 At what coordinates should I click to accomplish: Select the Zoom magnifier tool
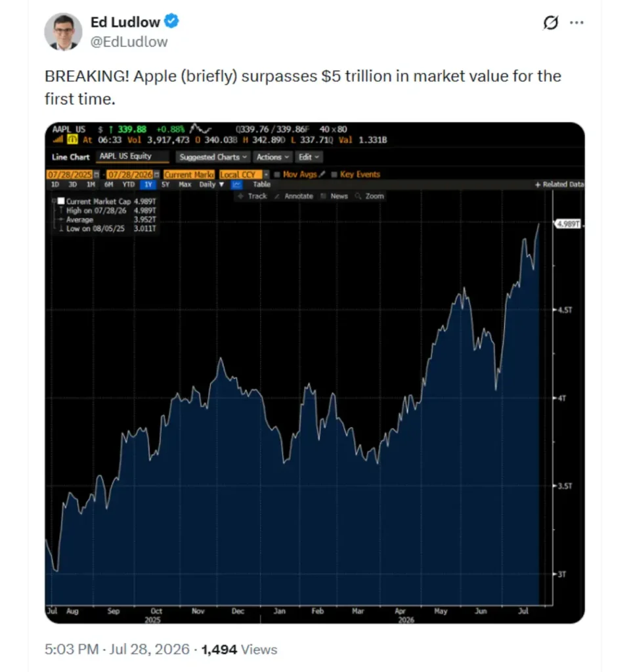click(358, 196)
